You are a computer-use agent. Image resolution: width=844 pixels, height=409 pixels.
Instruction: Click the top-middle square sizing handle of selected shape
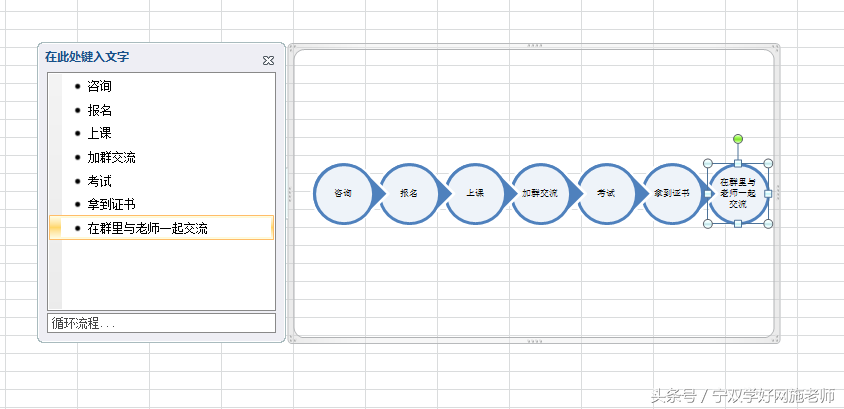click(x=738, y=163)
